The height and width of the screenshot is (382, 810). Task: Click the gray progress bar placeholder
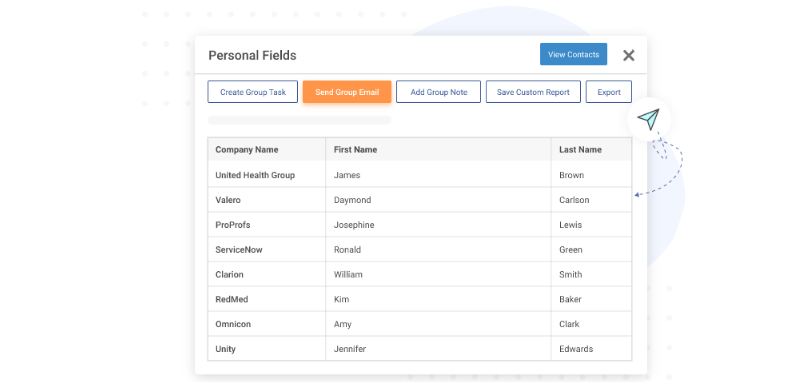point(299,120)
